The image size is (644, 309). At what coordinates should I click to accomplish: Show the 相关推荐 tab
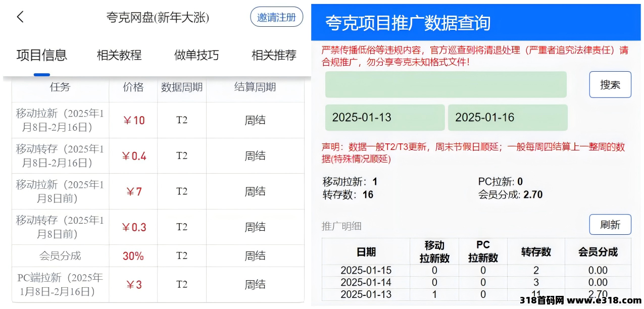pyautogui.click(x=274, y=55)
